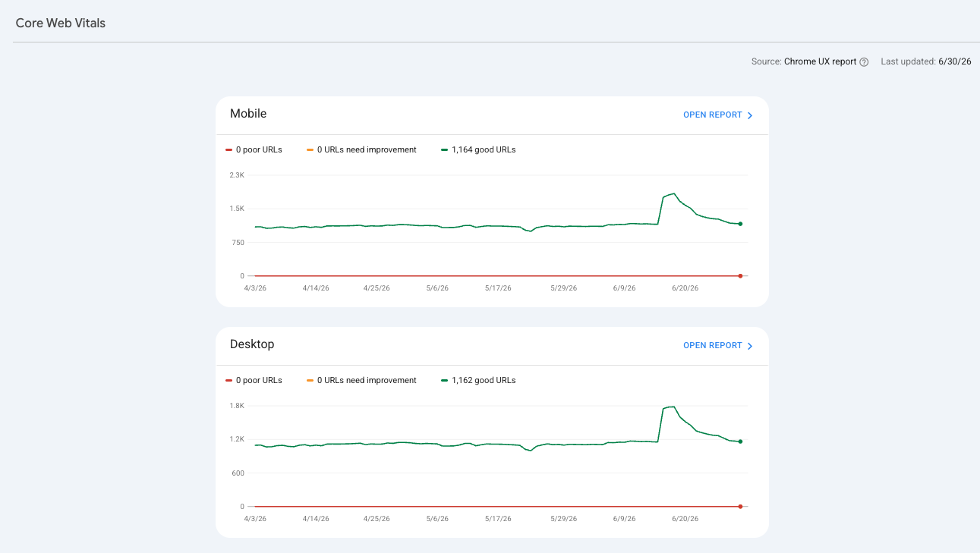
Task: Click the '4/14/26' date on Mobile chart axis
Action: 316,288
